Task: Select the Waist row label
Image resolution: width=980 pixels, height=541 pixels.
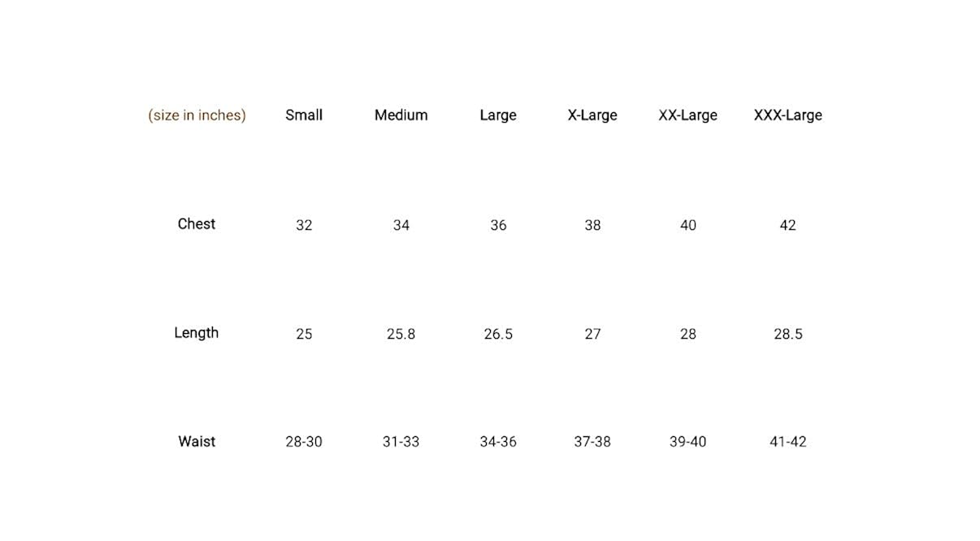Action: click(x=197, y=442)
